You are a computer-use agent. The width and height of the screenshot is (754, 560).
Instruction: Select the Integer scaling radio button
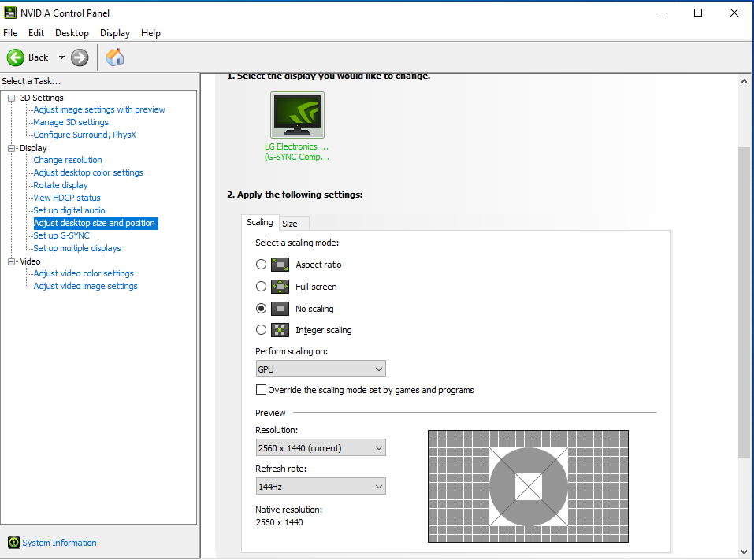click(262, 330)
